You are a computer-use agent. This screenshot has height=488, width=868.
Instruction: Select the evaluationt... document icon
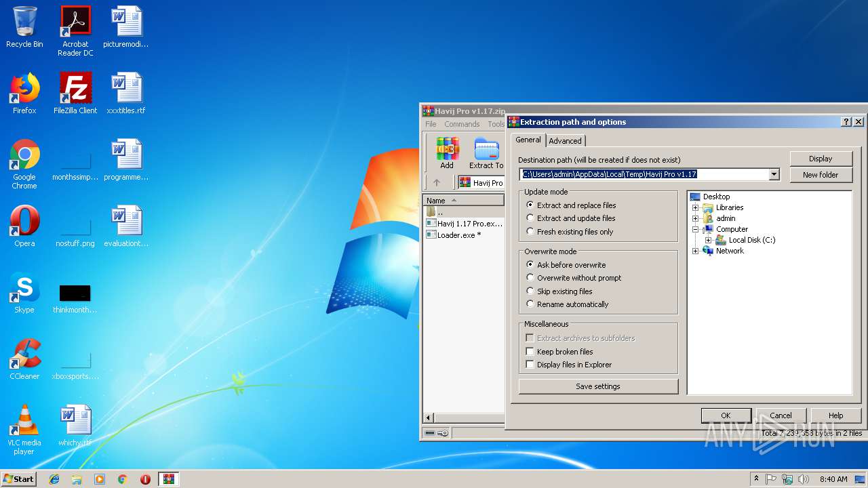click(126, 226)
